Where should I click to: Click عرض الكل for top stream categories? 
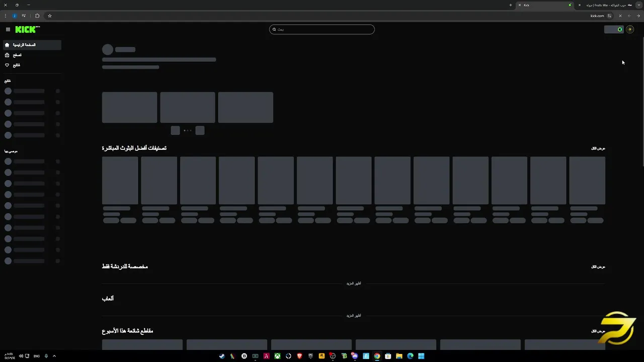[x=598, y=148]
